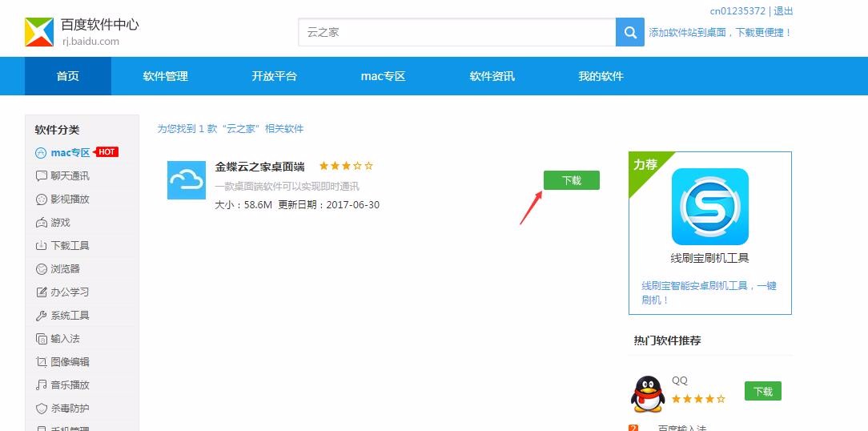Click the 线刷宝刷机工具 app icon
This screenshot has height=431, width=868.
pyautogui.click(x=709, y=207)
